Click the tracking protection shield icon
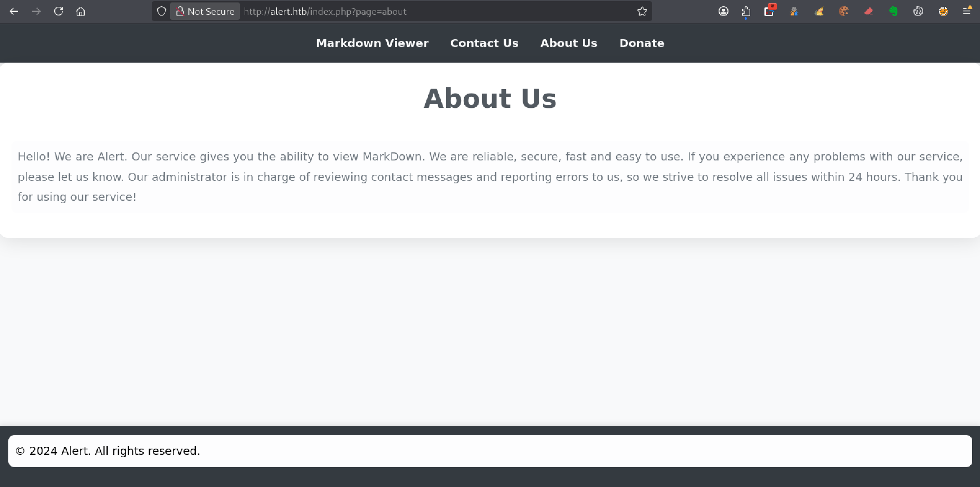This screenshot has height=487, width=980. click(x=161, y=11)
